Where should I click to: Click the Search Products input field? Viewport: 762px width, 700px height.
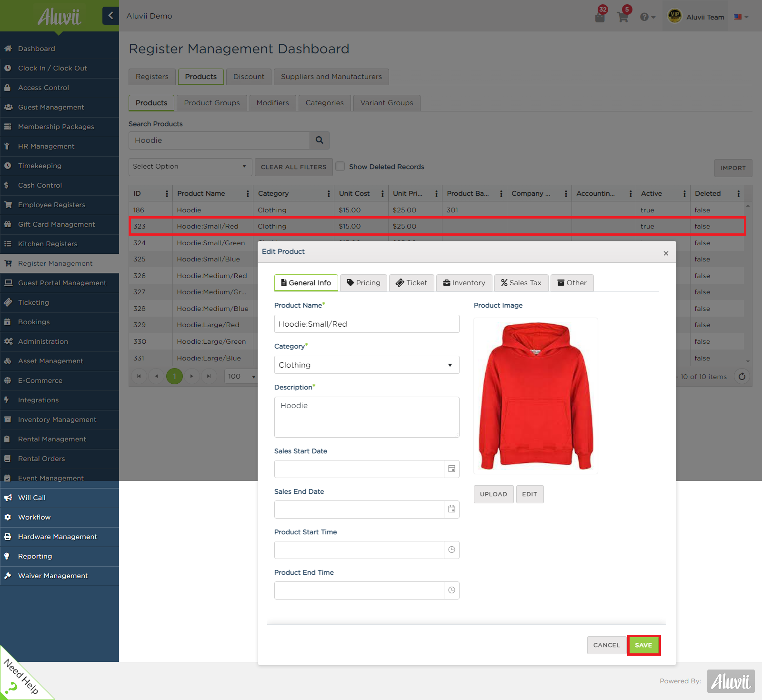(x=219, y=140)
